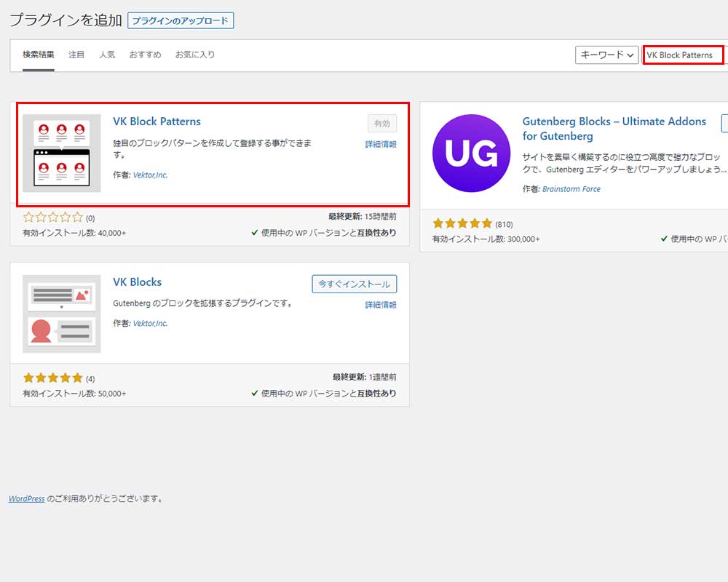Click the プラグインのアップロード button
Viewport: 728px width, 582px height.
(x=181, y=20)
